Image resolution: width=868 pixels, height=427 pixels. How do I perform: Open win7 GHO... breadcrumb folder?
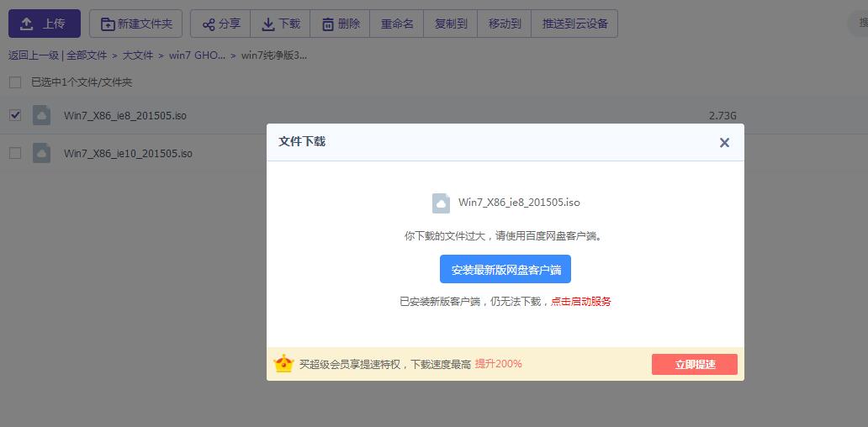pyautogui.click(x=197, y=55)
